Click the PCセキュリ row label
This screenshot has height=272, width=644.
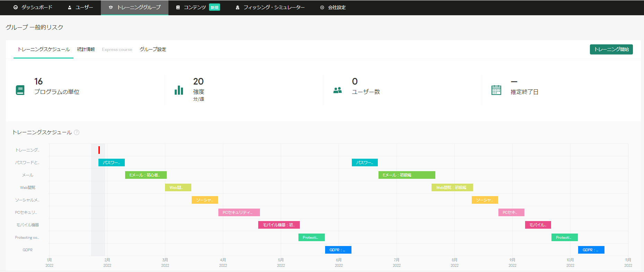(26, 212)
